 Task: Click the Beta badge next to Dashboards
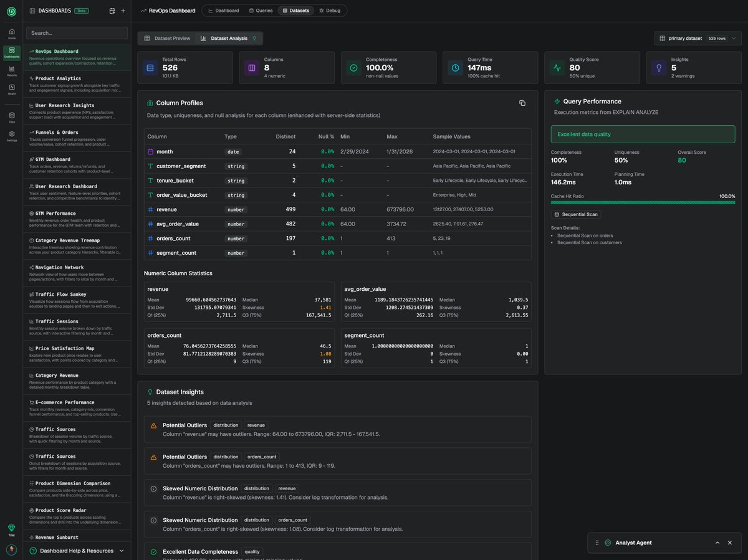click(x=81, y=11)
